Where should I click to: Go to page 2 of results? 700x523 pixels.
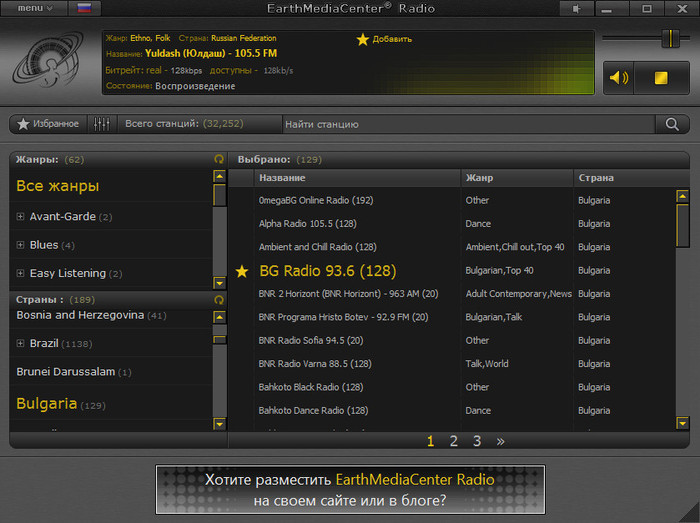click(x=454, y=441)
